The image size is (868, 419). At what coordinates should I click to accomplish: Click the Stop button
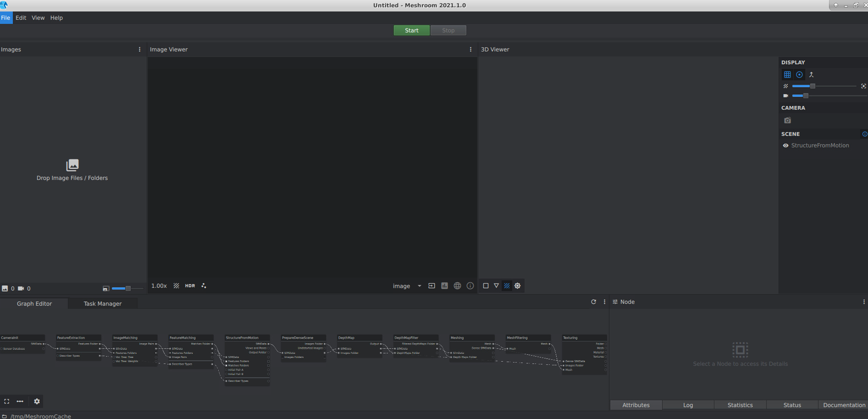point(448,30)
